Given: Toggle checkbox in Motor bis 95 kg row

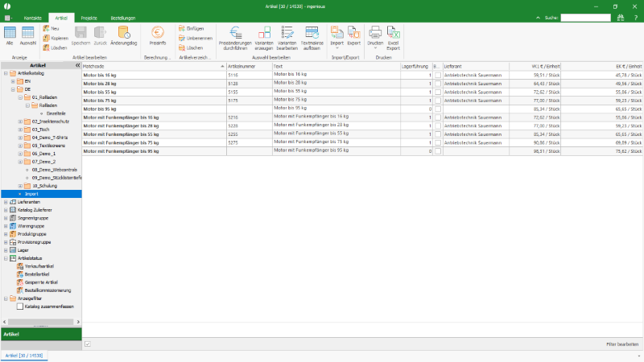Looking at the screenshot, I should (438, 109).
